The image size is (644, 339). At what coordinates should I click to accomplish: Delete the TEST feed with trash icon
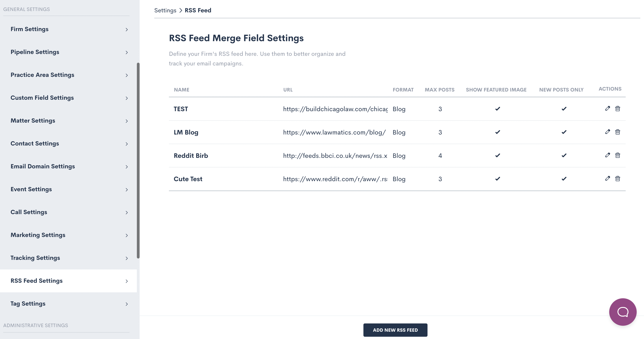click(x=617, y=108)
